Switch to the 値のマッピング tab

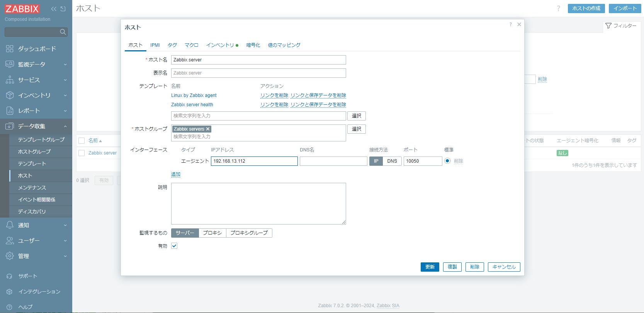coord(284,45)
